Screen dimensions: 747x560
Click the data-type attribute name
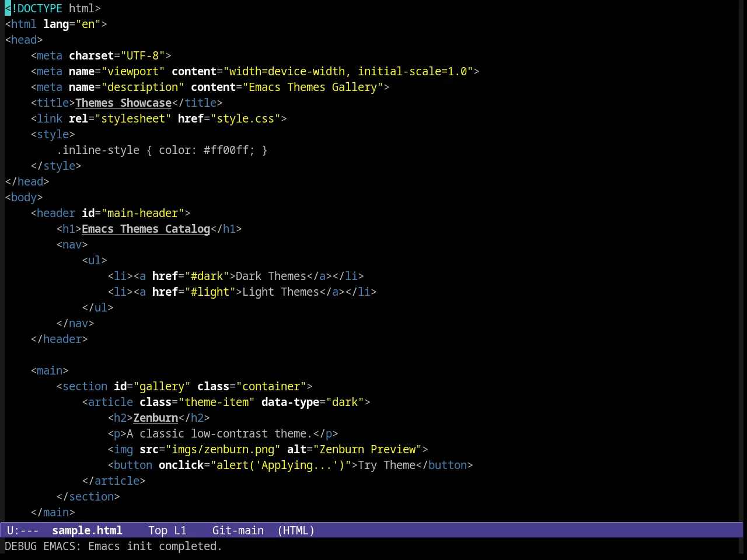tap(291, 402)
